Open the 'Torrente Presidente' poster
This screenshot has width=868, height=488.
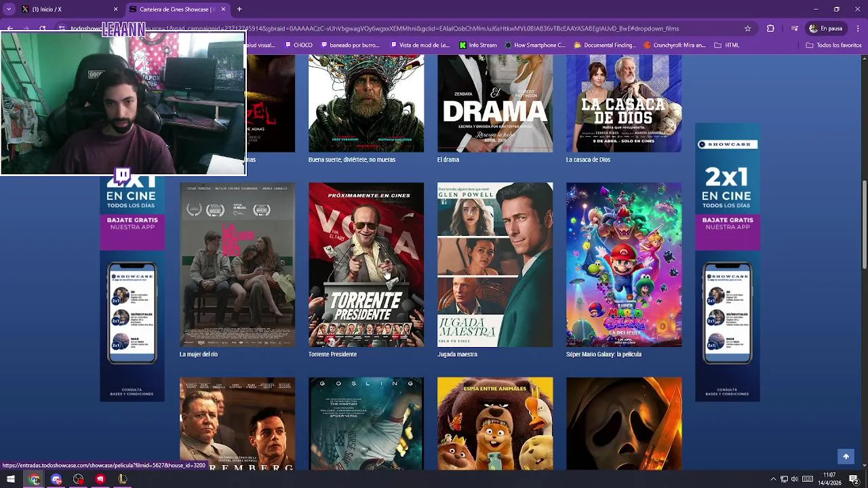point(366,264)
